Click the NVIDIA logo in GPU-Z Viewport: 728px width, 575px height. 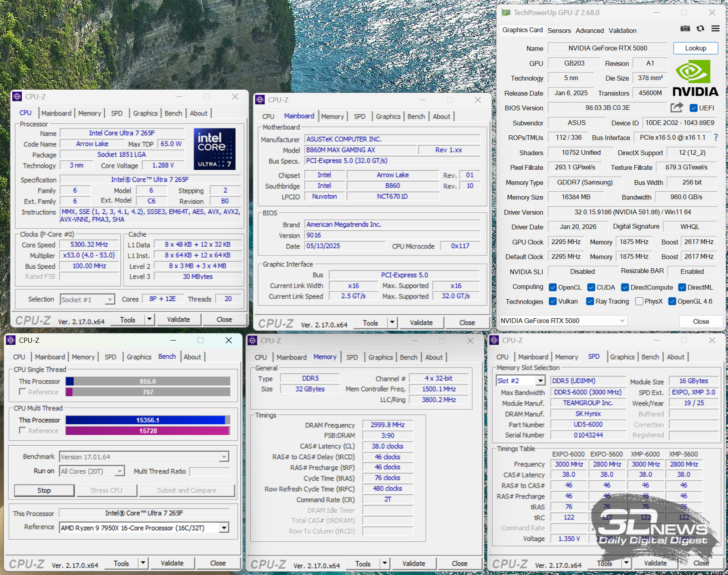point(695,79)
